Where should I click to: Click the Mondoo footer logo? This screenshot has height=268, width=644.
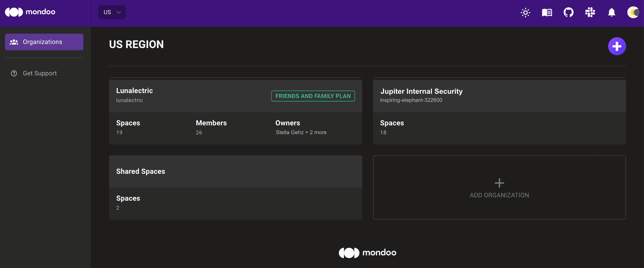coord(368,253)
